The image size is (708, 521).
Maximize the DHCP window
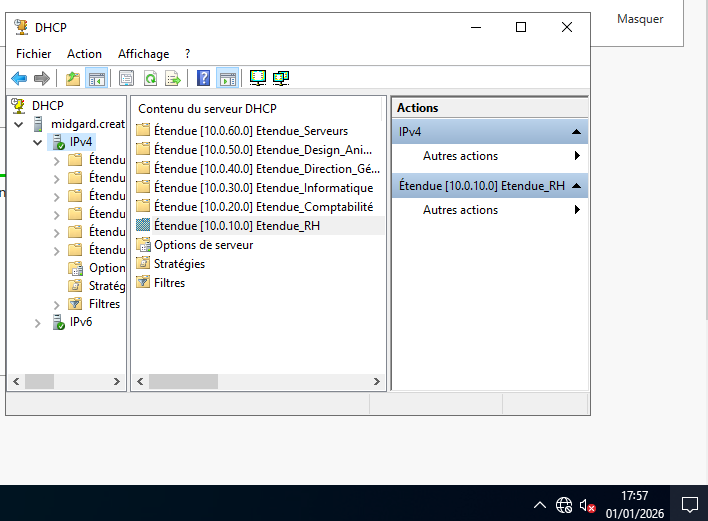pos(521,27)
